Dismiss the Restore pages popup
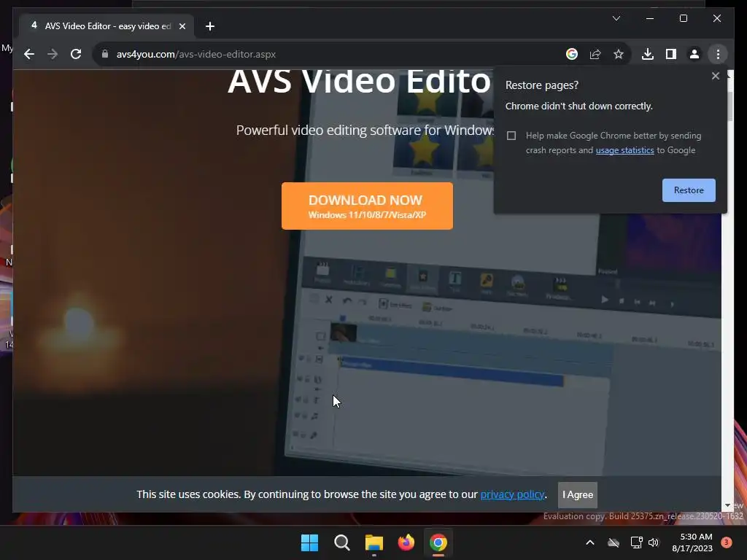The image size is (747, 560). (715, 76)
